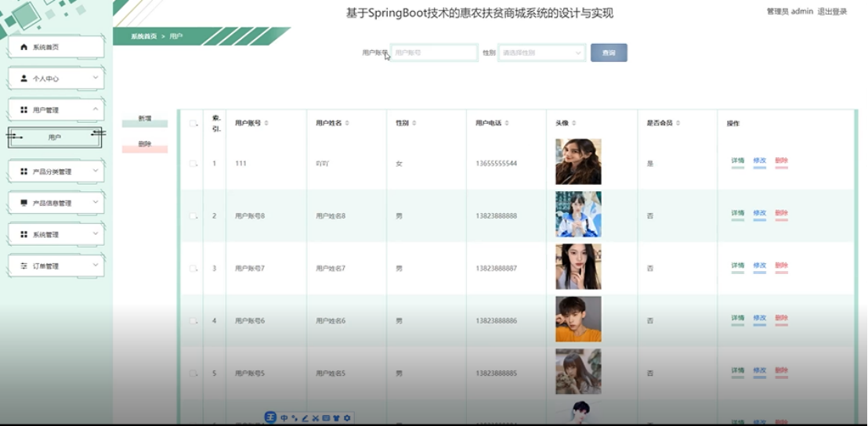Click 管理员 admin label at top
The width and height of the screenshot is (868, 426).
tap(790, 12)
